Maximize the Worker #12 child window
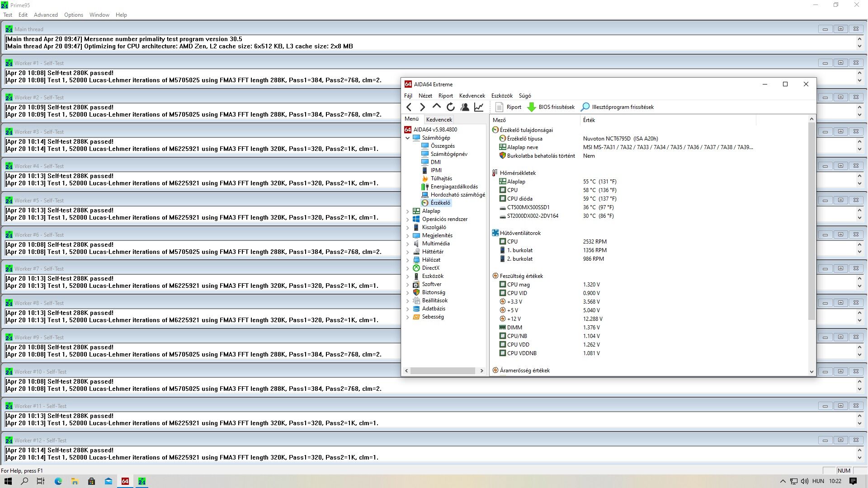 coord(840,440)
